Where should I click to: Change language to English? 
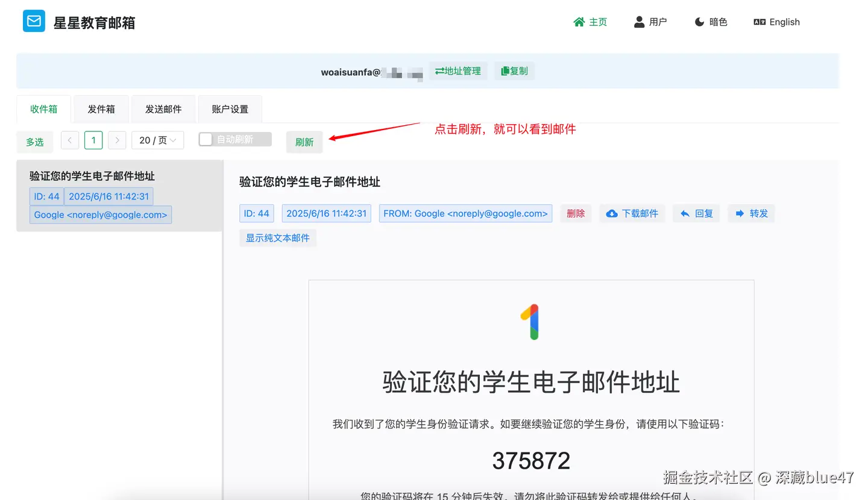tap(776, 22)
